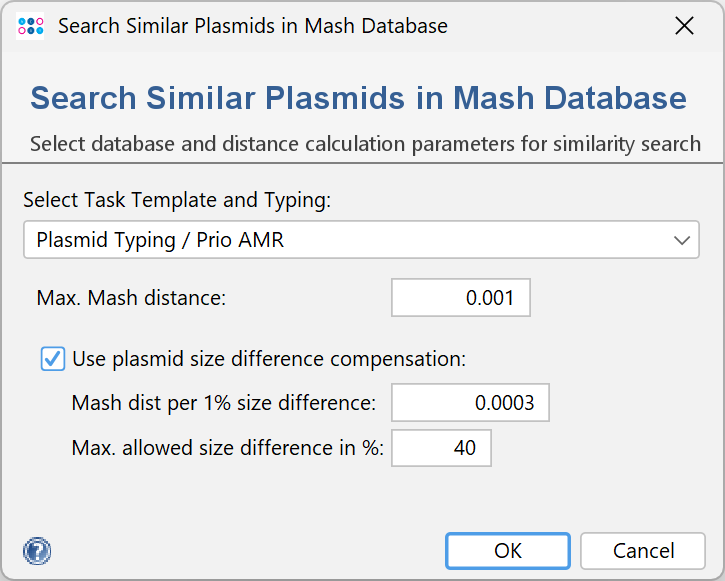Screen dimensions: 725x581
Task: Focus the Max. Mash distance field
Action: pyautogui.click(x=460, y=298)
